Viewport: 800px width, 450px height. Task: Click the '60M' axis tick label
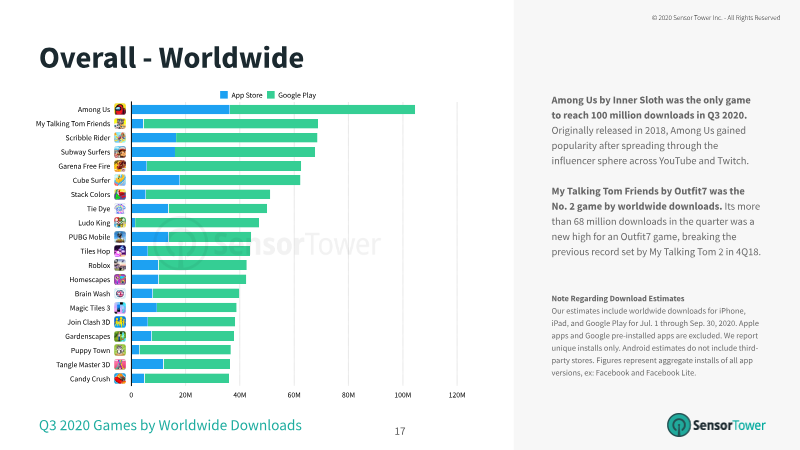pyautogui.click(x=294, y=395)
